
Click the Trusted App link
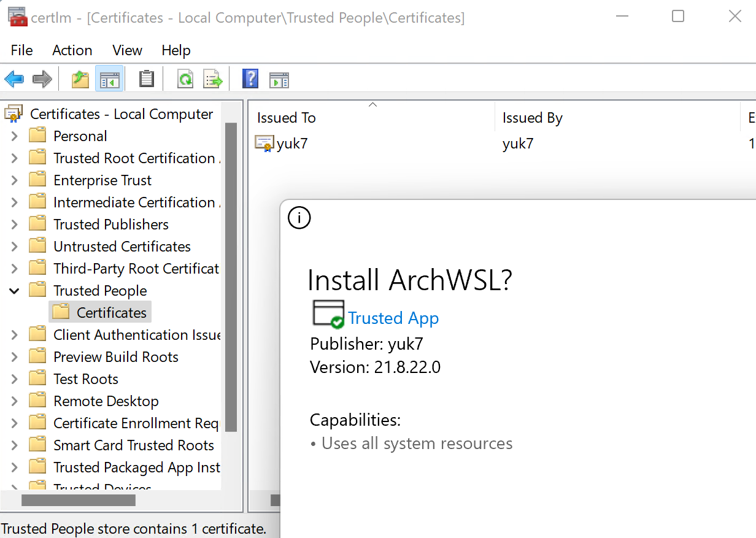[393, 318]
